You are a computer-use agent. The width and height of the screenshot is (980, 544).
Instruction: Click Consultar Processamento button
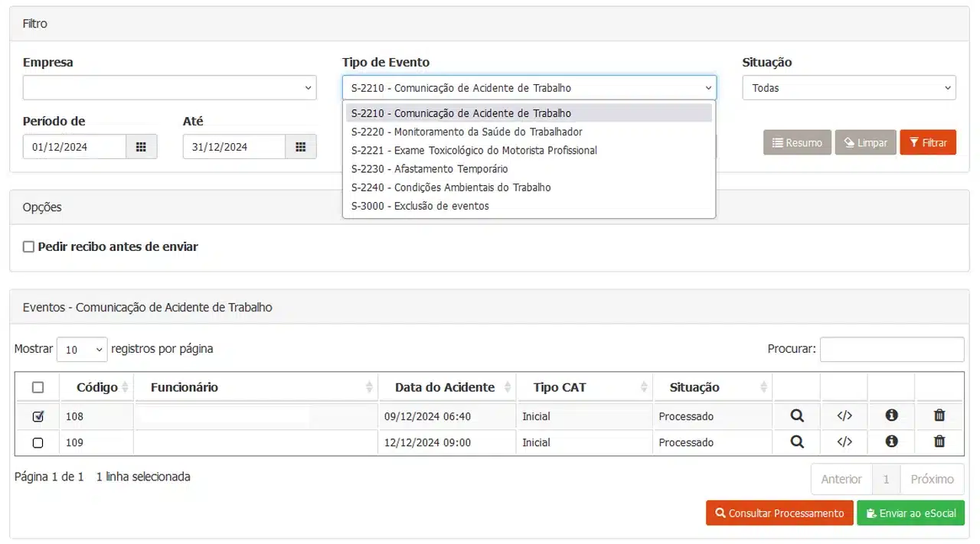click(x=779, y=513)
